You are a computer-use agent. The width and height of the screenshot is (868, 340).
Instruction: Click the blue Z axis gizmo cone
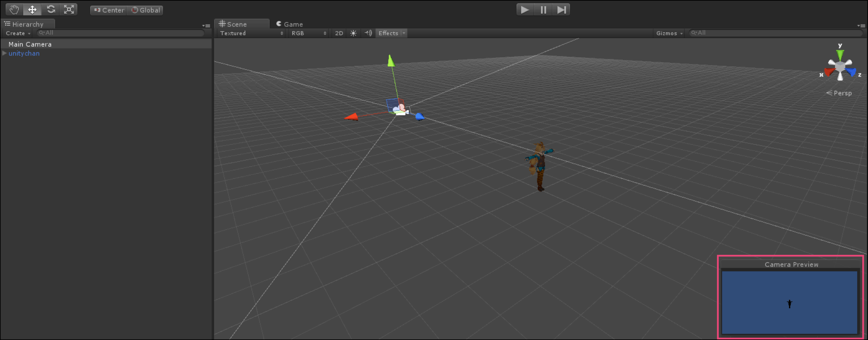[x=851, y=72]
